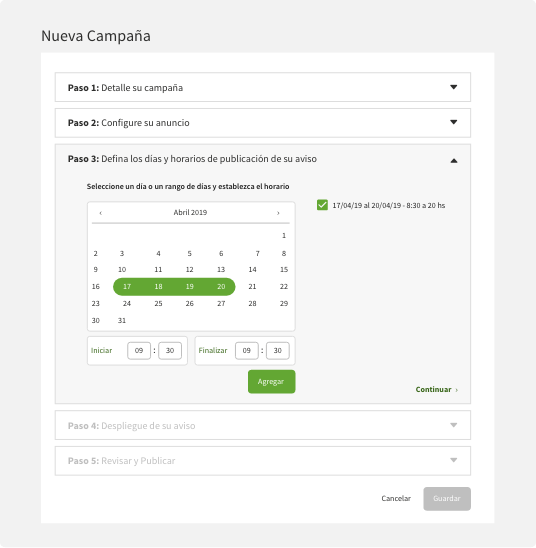Pick day 25 in April calendar
536x548 pixels.
point(158,303)
